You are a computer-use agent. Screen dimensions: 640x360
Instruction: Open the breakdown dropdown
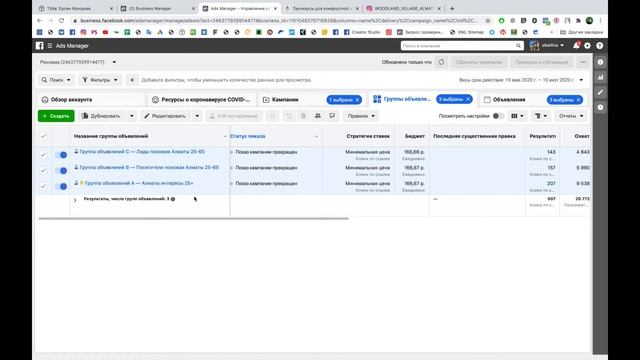[541, 116]
